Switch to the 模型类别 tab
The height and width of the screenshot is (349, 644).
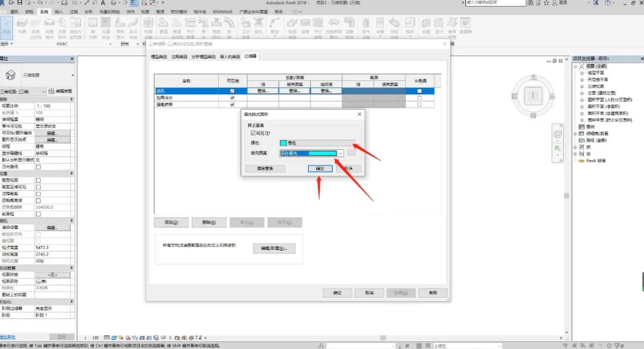[159, 56]
